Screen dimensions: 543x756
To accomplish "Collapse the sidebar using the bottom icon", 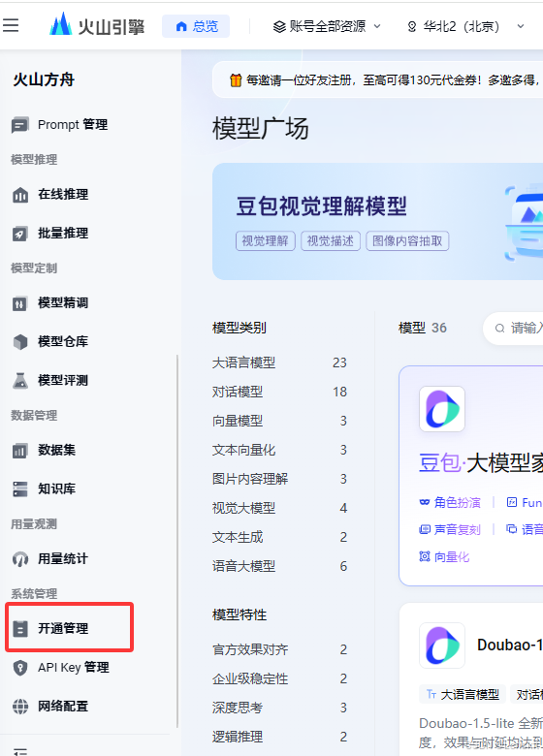I will point(19,751).
